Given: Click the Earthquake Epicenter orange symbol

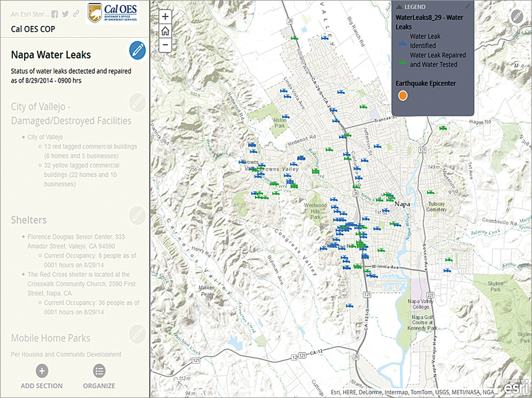Looking at the screenshot, I should coord(403,96).
